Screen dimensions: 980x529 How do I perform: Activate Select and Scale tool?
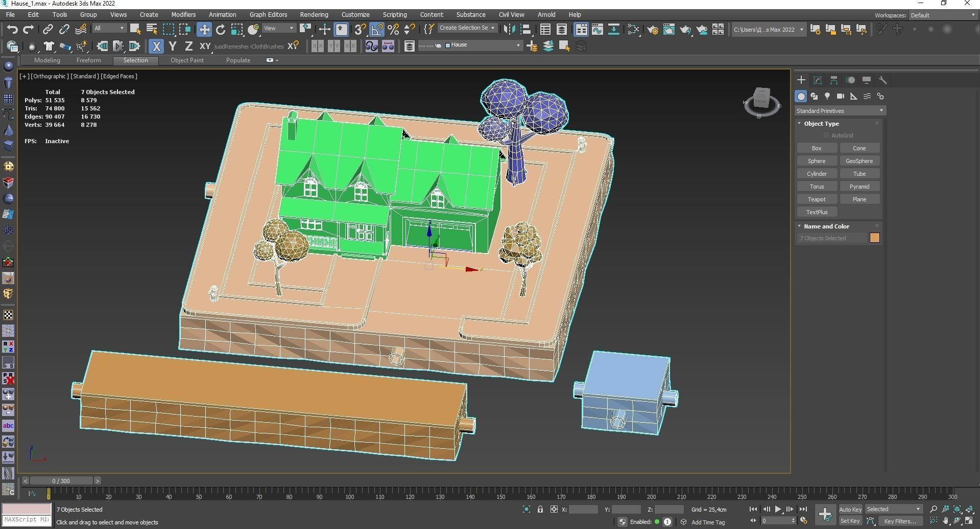pyautogui.click(x=237, y=29)
